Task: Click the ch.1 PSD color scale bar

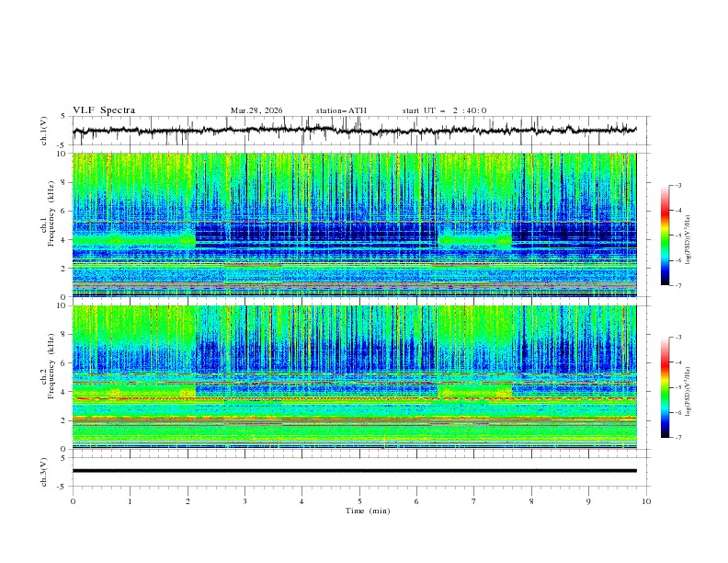Action: 665,236
